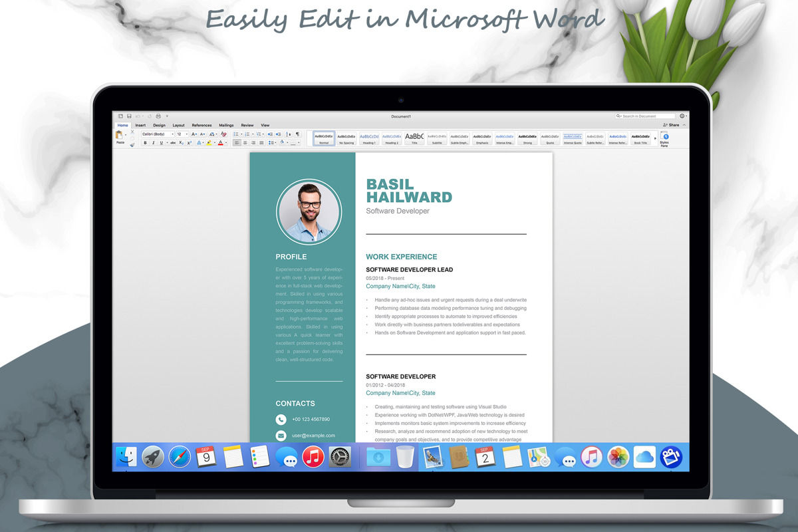Viewport: 798px width, 532px height.
Task: Toggle Subscript formatting
Action: click(182, 142)
